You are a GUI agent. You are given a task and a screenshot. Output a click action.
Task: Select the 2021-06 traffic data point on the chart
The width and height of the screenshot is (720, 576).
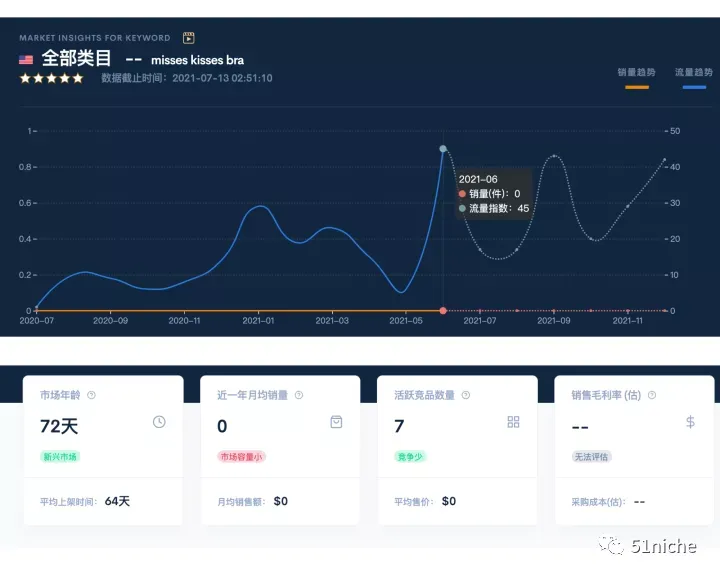(x=443, y=148)
